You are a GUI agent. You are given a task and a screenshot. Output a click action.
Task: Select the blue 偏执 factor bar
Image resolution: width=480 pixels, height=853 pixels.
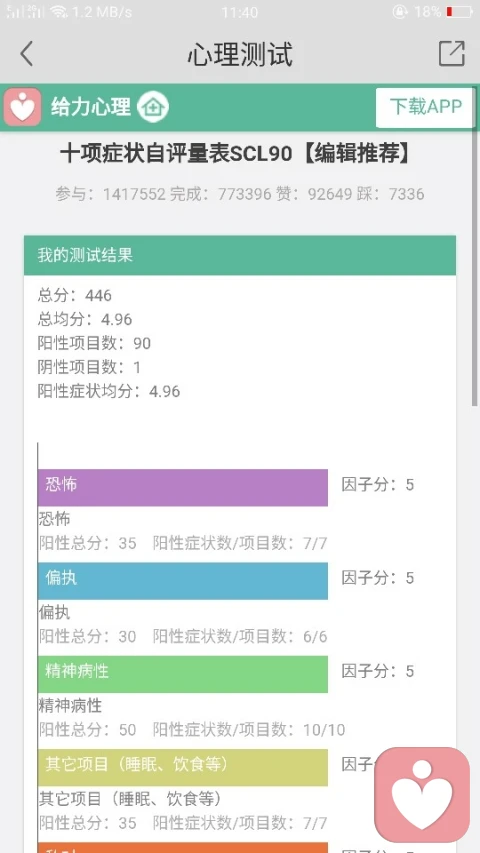point(183,580)
